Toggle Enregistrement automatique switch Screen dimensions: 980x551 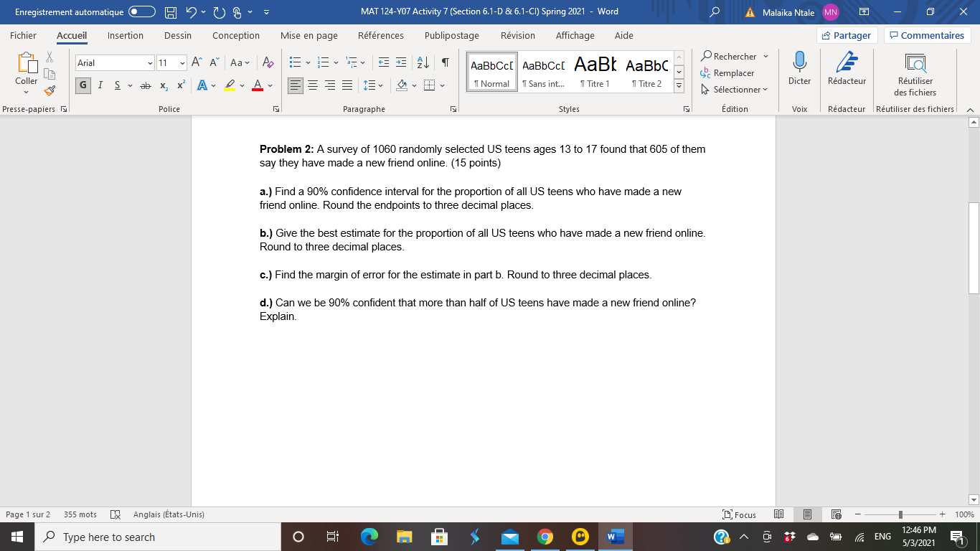[143, 11]
